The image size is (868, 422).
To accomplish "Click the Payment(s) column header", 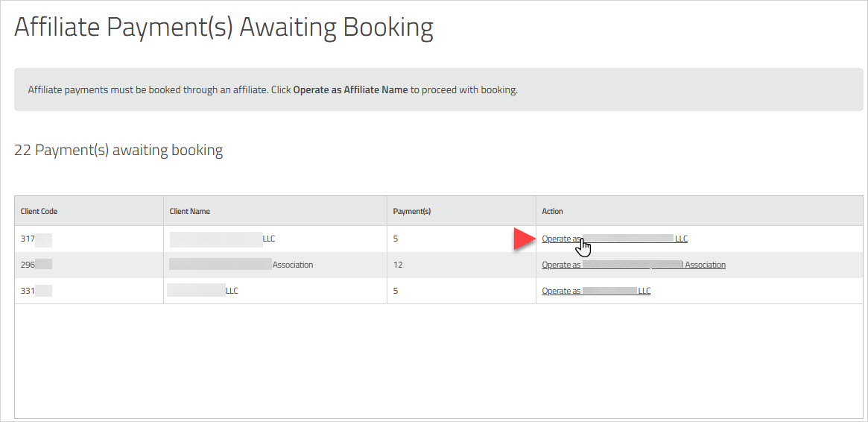I will point(411,211).
